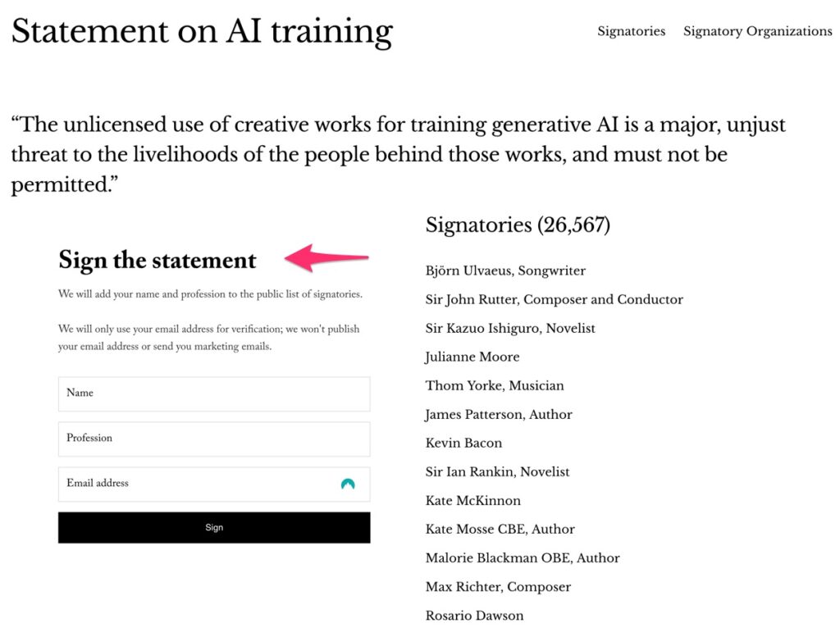Click into the Profession field

click(x=213, y=439)
